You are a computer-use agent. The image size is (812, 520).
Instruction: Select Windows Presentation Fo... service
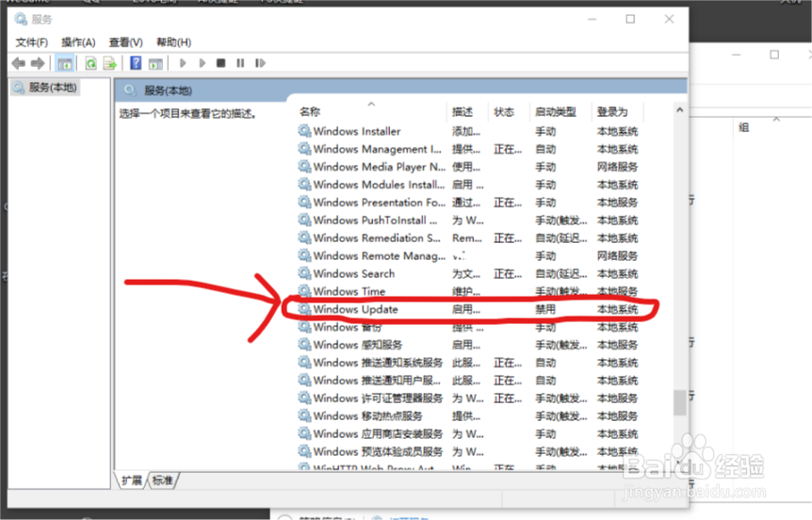pos(469,203)
